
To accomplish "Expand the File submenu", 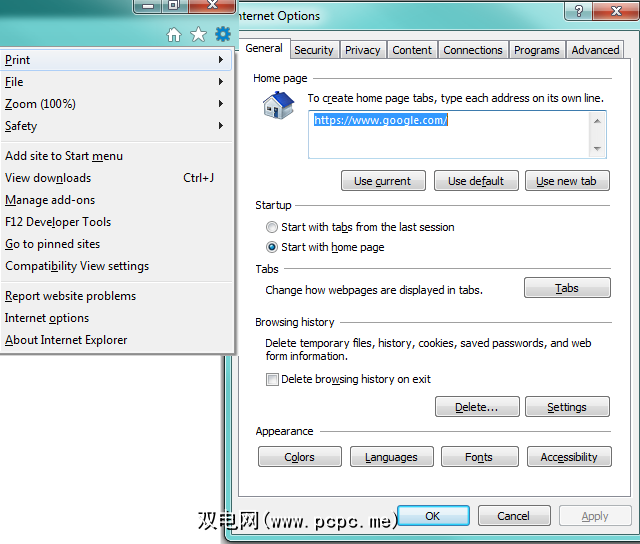I will click(116, 82).
